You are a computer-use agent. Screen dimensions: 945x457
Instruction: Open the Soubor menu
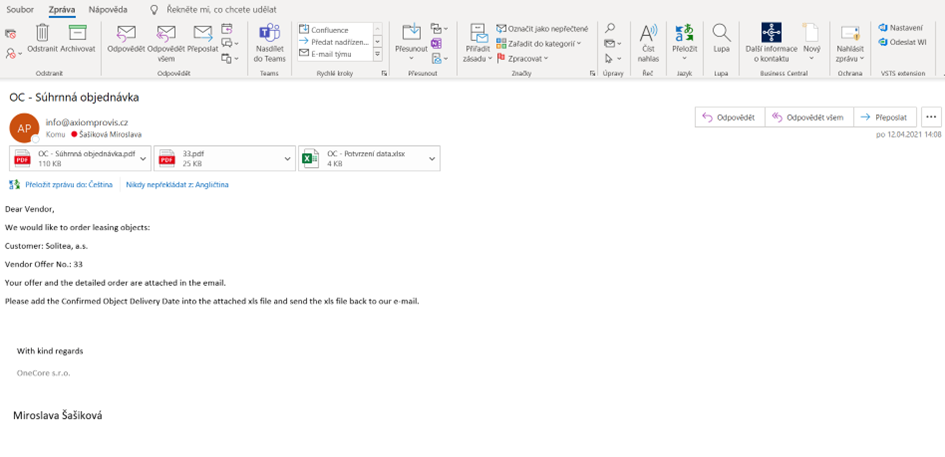[20, 9]
